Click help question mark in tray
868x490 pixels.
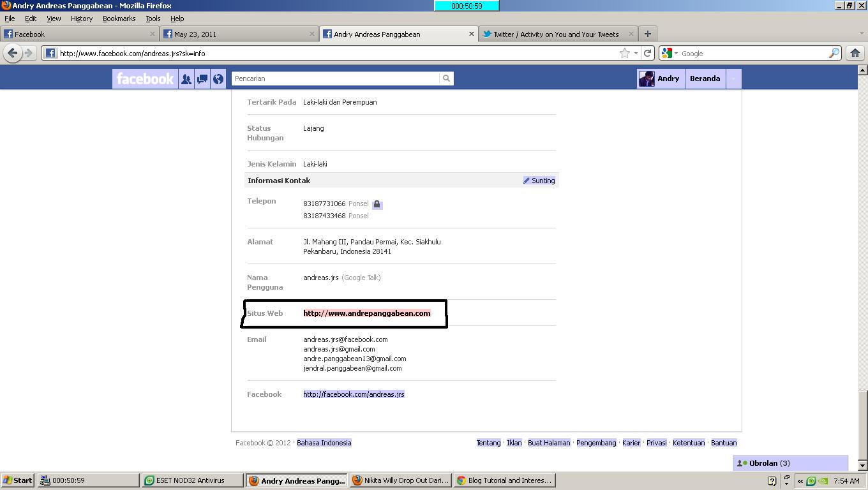pyautogui.click(x=772, y=481)
